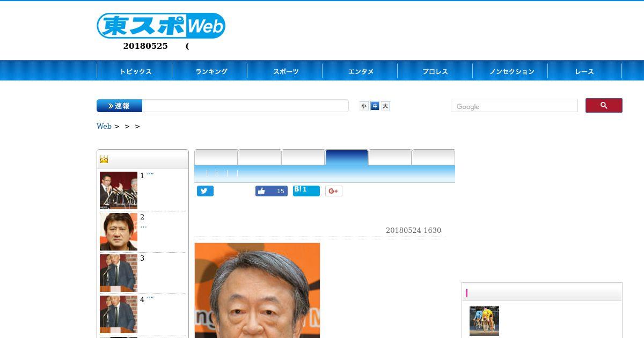Click the Hatena B! bookmark button
The width and height of the screenshot is (644, 338).
306,191
